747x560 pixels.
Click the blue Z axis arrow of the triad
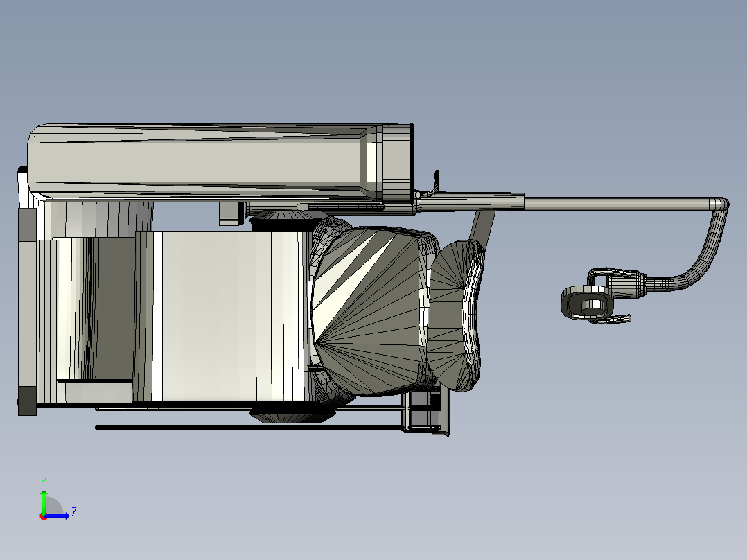tap(57, 516)
